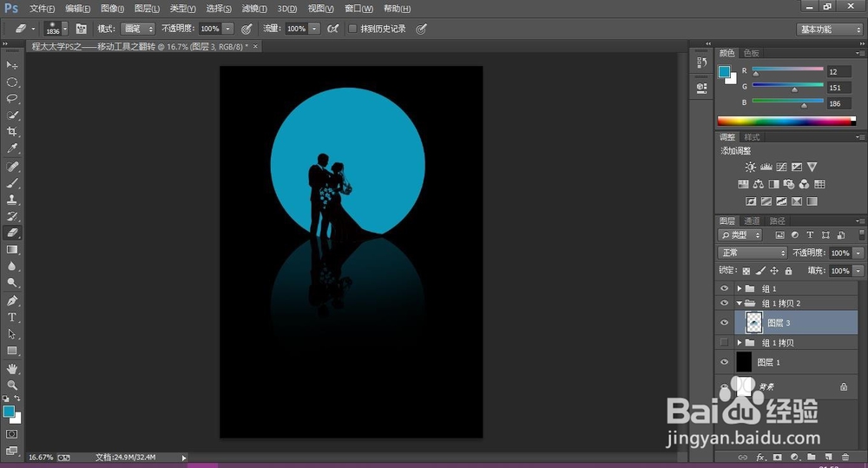
Task: Switch to the 样式 tab
Action: (752, 137)
